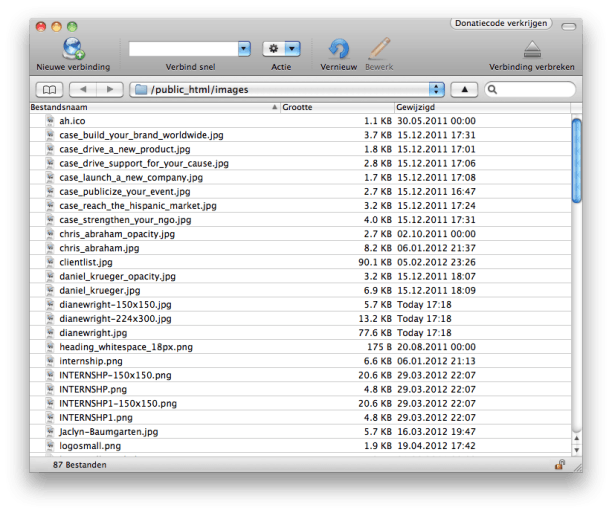Click the Verbind snel text field

pyautogui.click(x=183, y=49)
